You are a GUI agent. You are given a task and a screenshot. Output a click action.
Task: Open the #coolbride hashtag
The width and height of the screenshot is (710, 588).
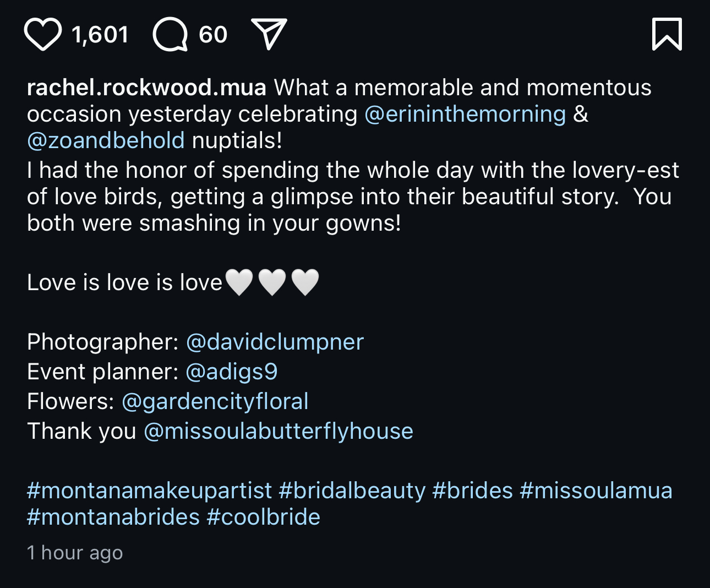pos(263,518)
